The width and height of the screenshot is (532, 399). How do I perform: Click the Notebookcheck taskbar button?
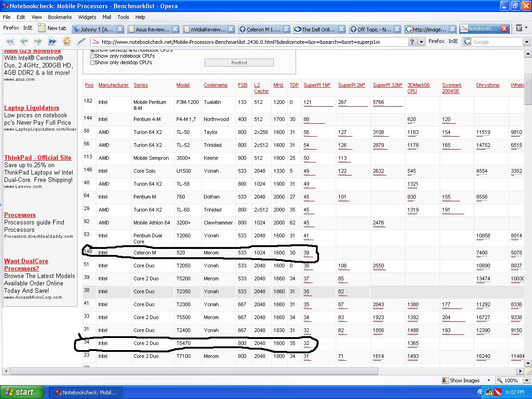86,392
